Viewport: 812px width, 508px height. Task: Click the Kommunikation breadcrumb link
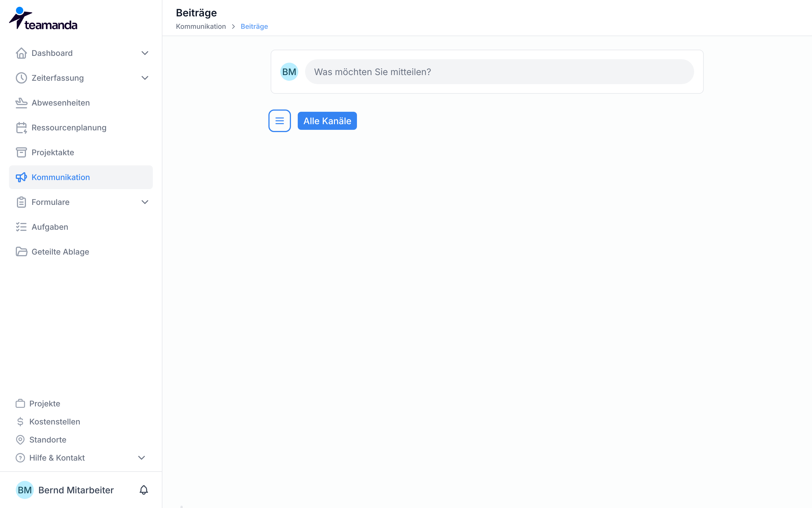point(201,27)
